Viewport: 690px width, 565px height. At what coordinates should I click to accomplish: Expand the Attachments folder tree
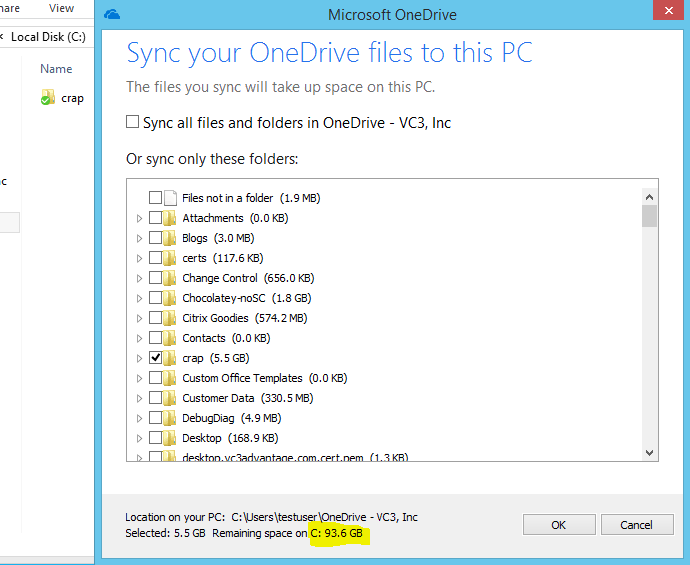click(x=139, y=218)
